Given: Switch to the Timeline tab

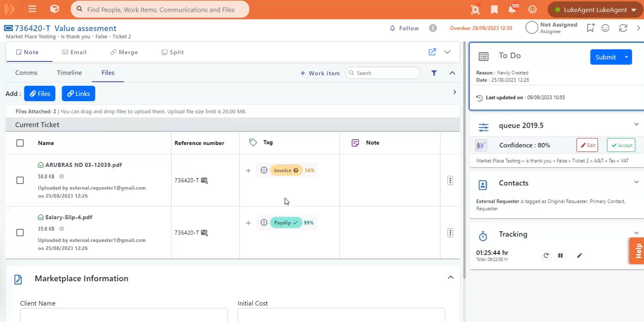Looking at the screenshot, I should coord(69,73).
